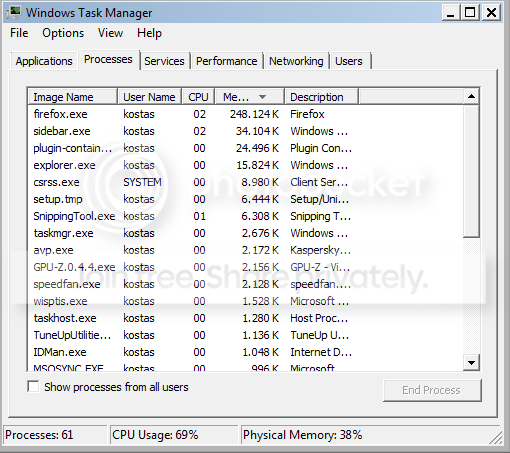510x453 pixels.
Task: Select the avp.exe process
Action: click(x=246, y=250)
